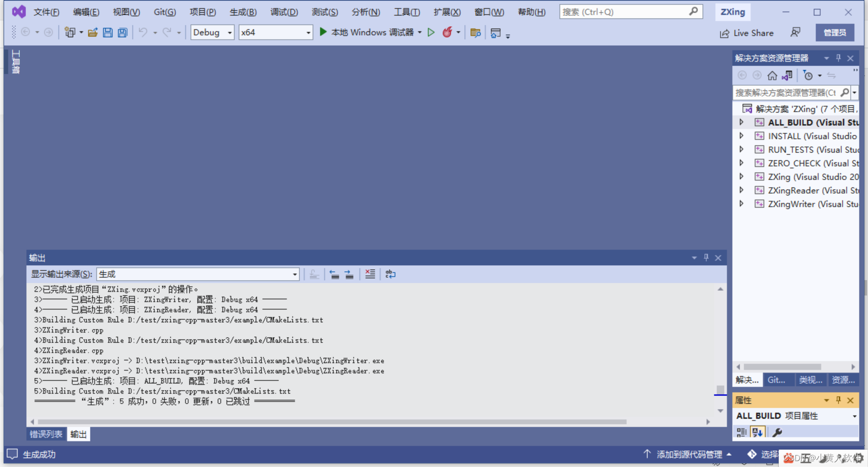Click 添加到源代码管理 in status bar
Screen dimensions: 868x467
pos(687,454)
